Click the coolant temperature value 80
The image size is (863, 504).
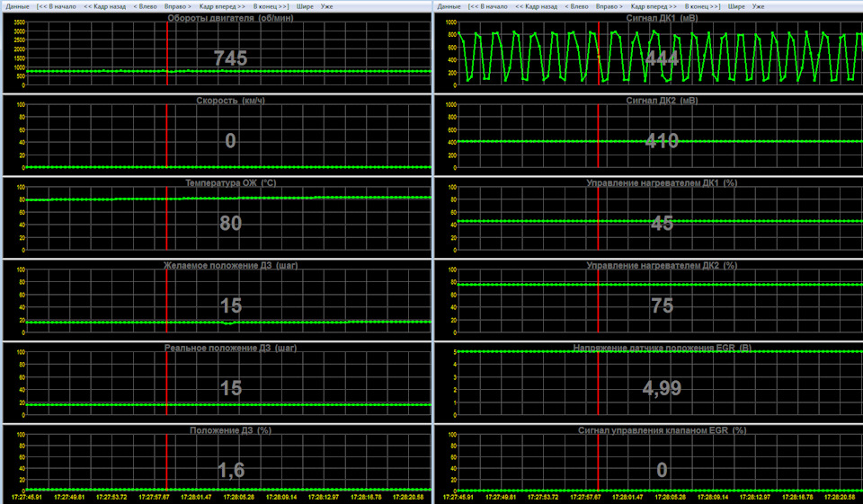pyautogui.click(x=231, y=223)
